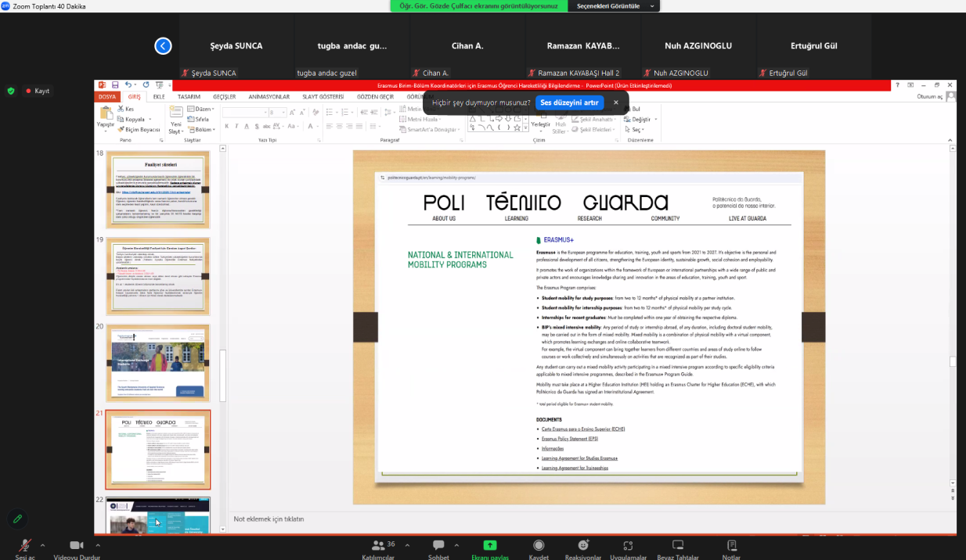Click Undo in PowerPoint's quick access toolbar
Image resolution: width=966 pixels, height=560 pixels.
[128, 84]
